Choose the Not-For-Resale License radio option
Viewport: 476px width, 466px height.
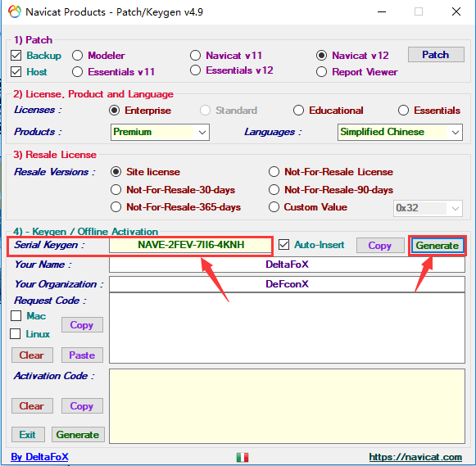pyautogui.click(x=274, y=172)
